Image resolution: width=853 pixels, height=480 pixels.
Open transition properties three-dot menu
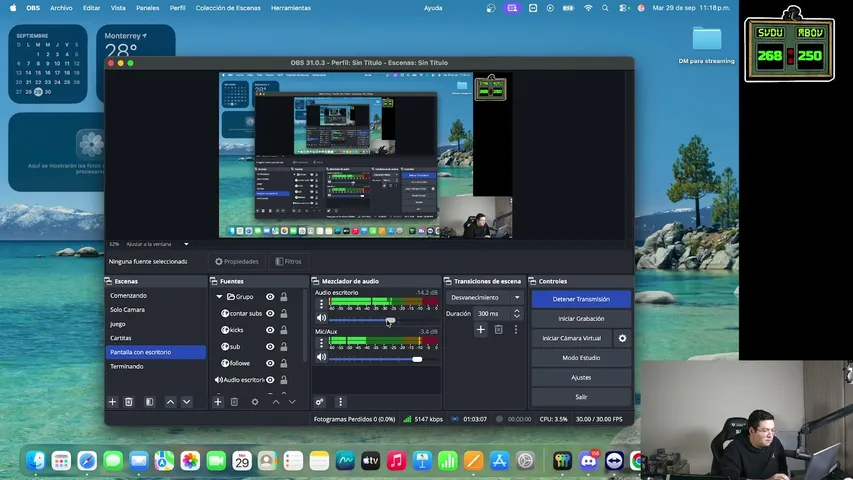tap(516, 329)
